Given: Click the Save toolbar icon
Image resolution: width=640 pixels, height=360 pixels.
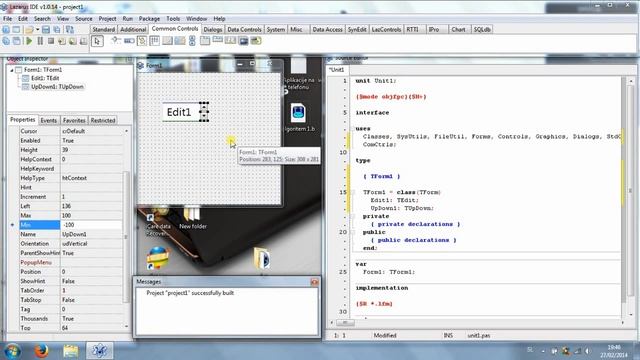Looking at the screenshot, I should [46, 29].
